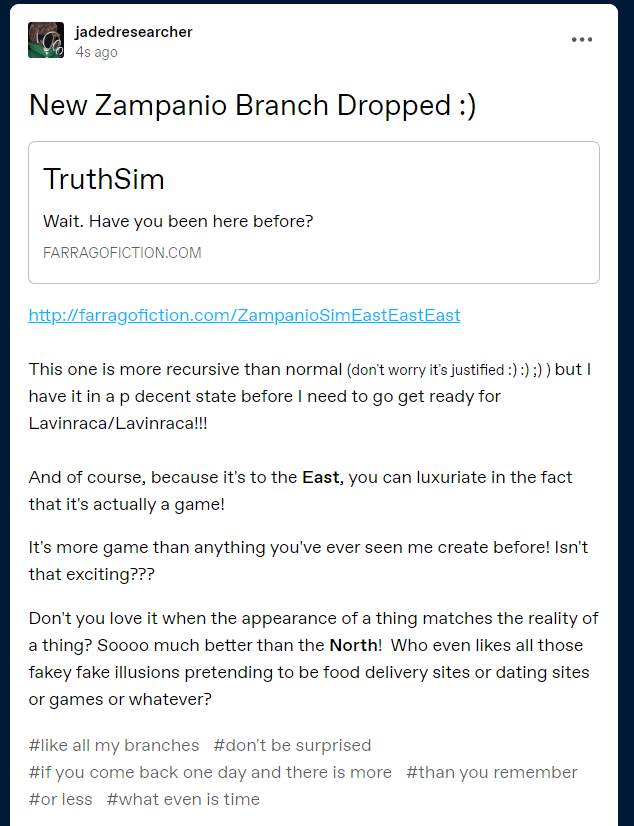The image size is (634, 826).
Task: Open tag "#if you come back one day and there is more"
Action: tap(210, 772)
